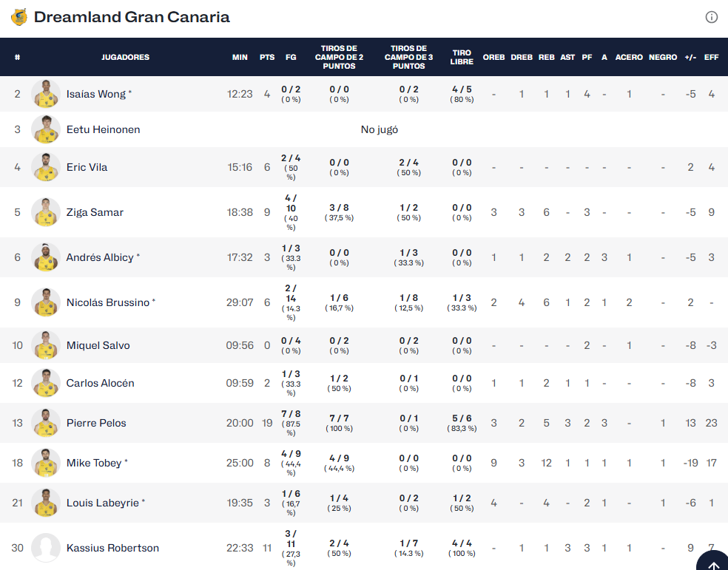This screenshot has height=570, width=728.
Task: Open the info icon beside team title
Action: (711, 17)
